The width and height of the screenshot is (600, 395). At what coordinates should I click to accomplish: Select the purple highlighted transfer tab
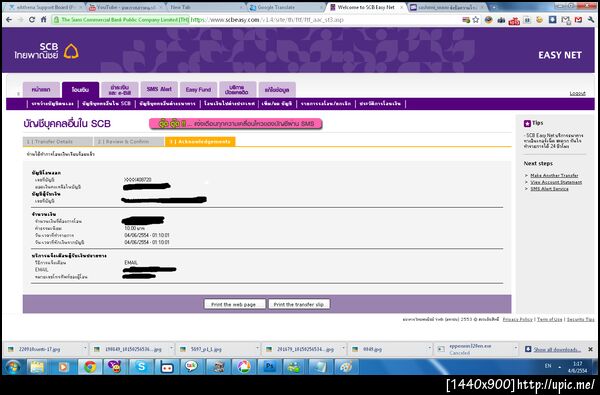pos(80,90)
